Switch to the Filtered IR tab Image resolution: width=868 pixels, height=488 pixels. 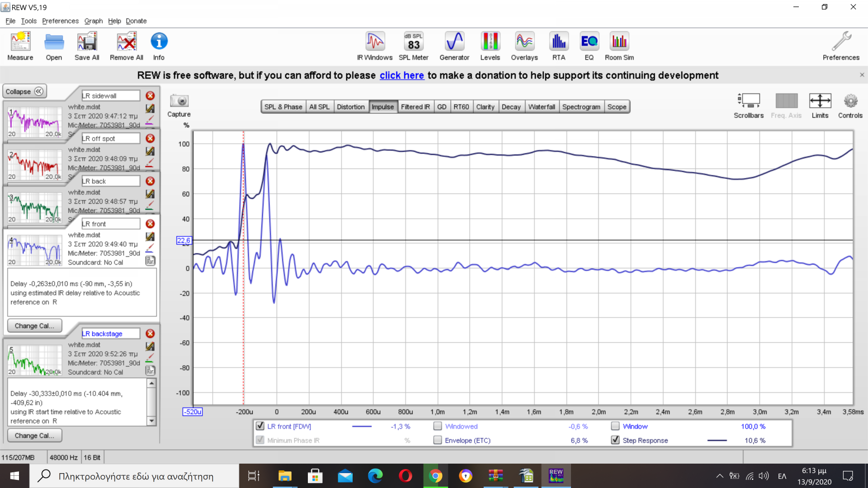pos(415,107)
